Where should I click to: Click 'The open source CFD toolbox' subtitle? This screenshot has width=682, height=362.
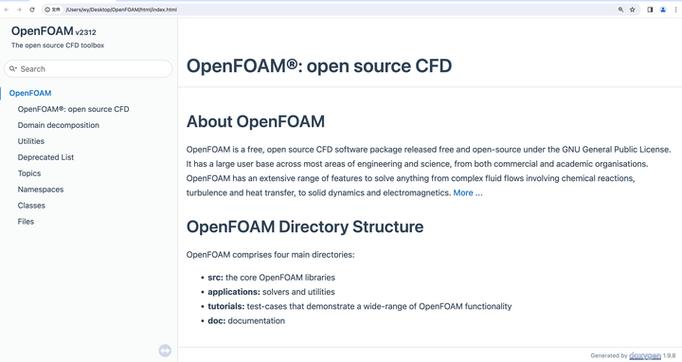point(57,45)
